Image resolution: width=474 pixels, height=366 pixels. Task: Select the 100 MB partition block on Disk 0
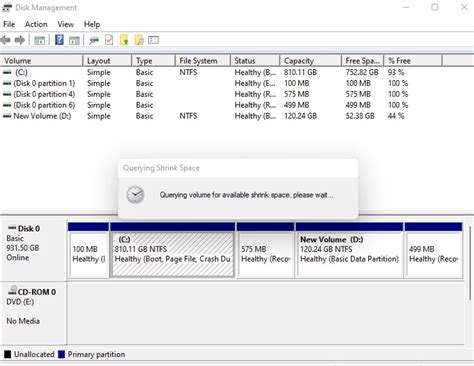click(x=89, y=254)
